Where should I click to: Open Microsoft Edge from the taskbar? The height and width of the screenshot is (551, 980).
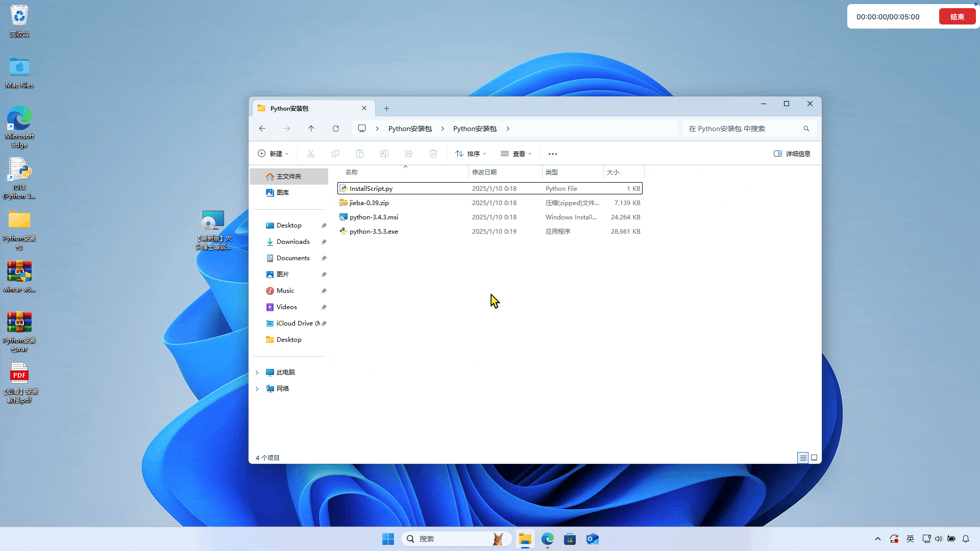pyautogui.click(x=548, y=539)
